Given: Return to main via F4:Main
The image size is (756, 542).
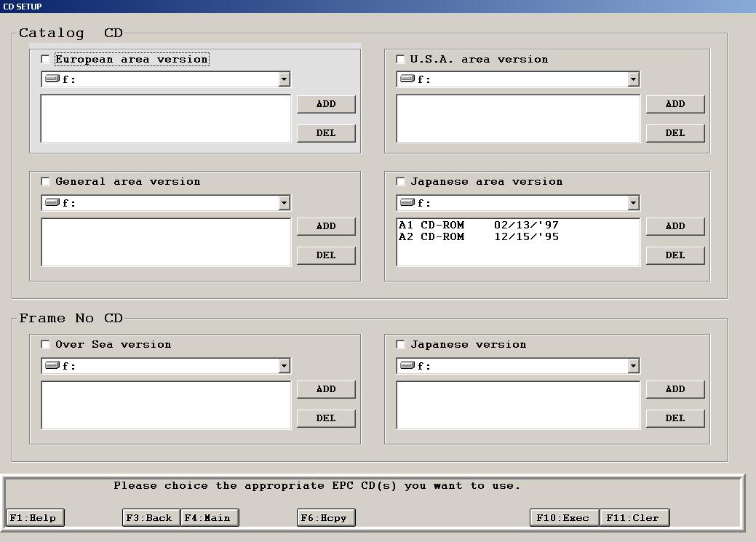Looking at the screenshot, I should click(210, 518).
